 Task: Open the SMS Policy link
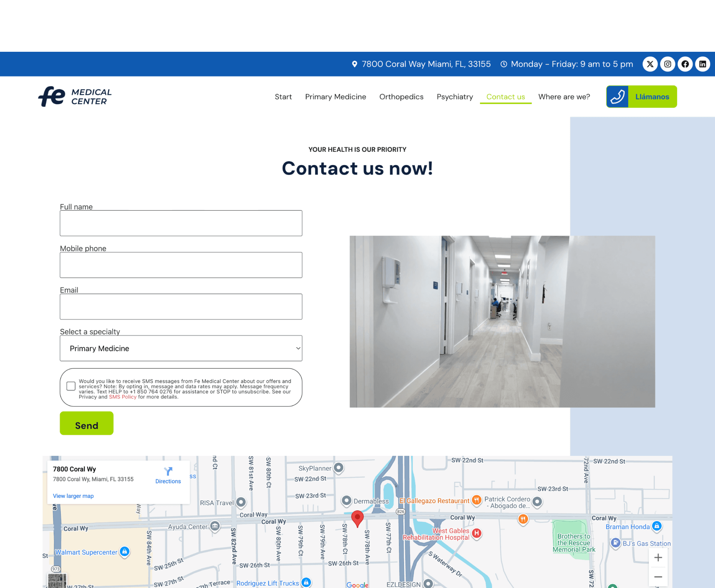[123, 397]
